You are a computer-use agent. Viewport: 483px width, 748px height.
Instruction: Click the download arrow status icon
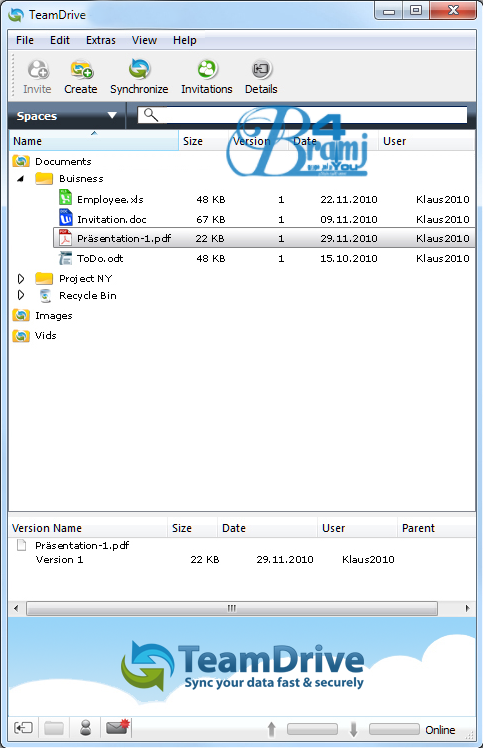click(x=354, y=729)
